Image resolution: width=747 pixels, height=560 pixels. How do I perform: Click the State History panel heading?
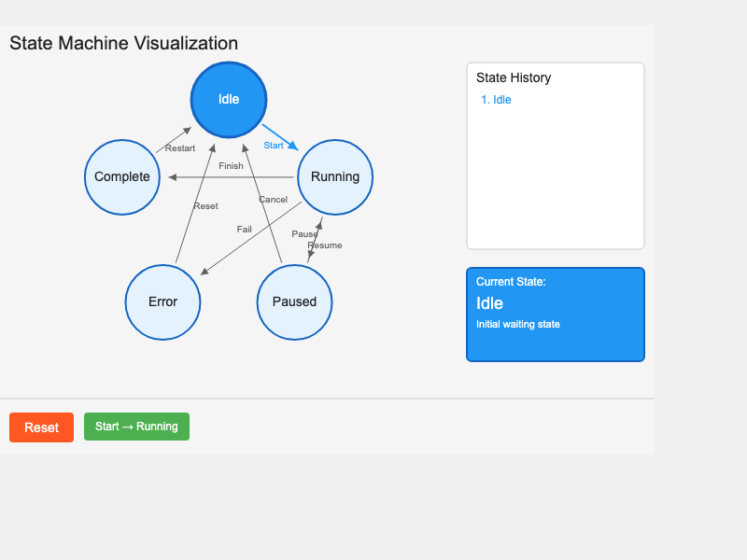(x=514, y=78)
